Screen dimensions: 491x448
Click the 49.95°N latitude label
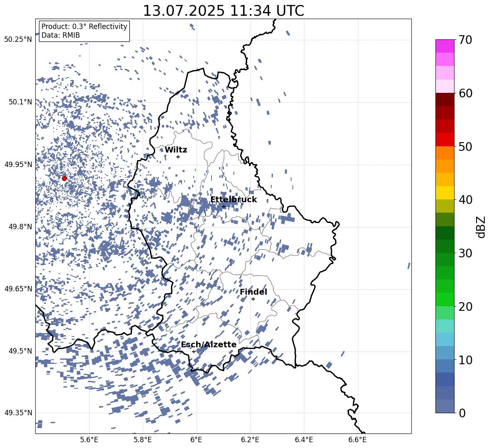click(x=18, y=164)
